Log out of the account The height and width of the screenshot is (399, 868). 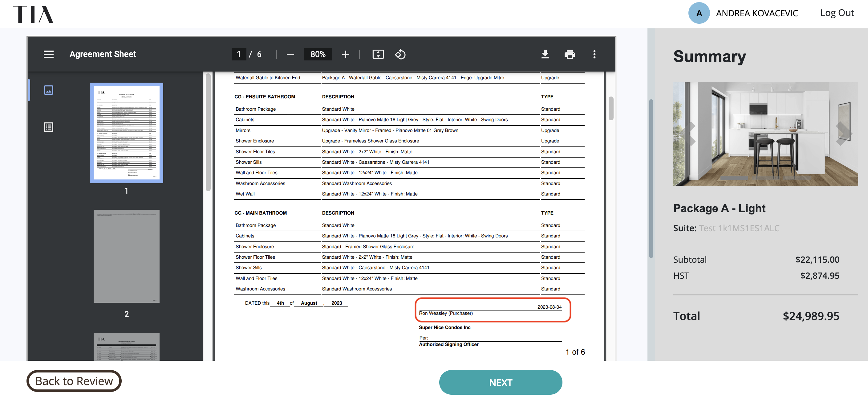(837, 13)
